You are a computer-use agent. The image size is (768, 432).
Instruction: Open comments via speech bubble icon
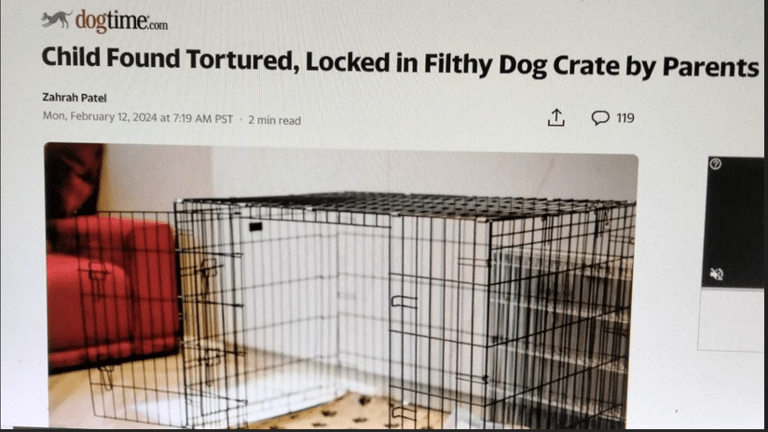point(600,118)
